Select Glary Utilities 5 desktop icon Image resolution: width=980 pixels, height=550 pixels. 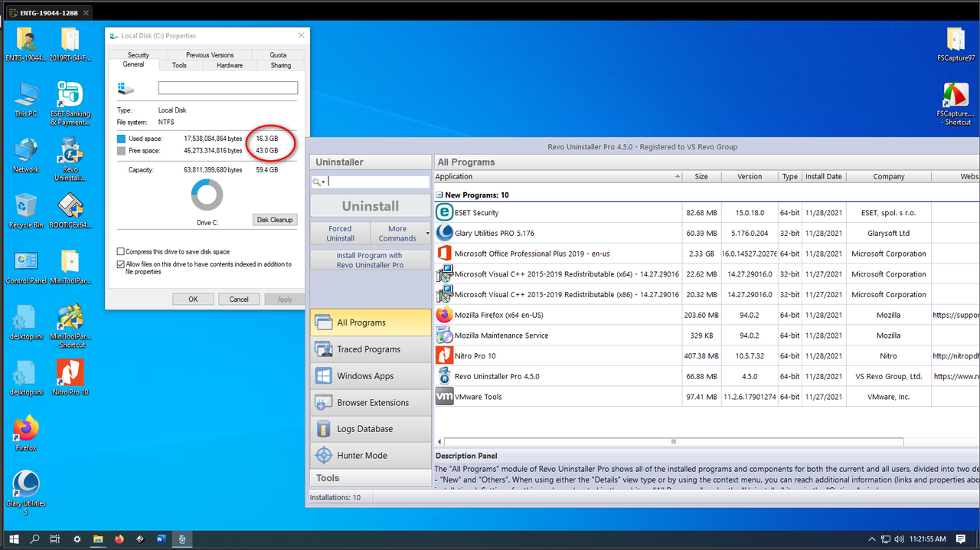point(26,493)
